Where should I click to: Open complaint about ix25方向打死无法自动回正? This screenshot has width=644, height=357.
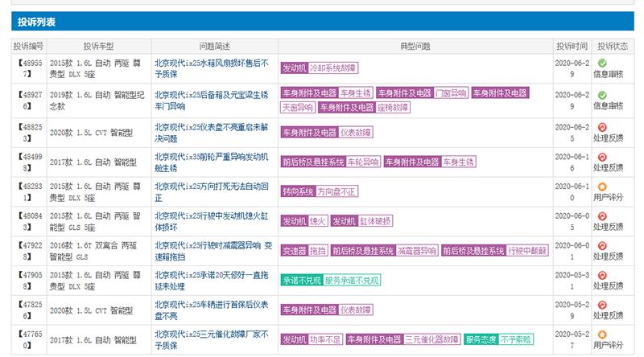coord(212,191)
